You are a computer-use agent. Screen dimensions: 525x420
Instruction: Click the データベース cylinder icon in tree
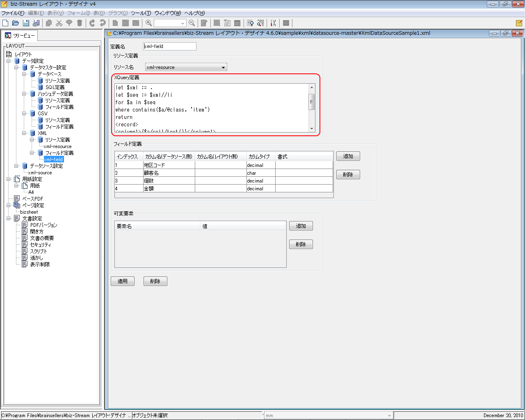[x=32, y=74]
